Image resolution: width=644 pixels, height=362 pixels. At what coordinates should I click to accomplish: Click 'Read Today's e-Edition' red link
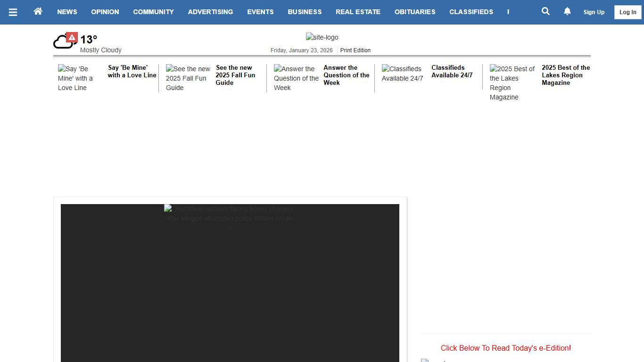(x=505, y=348)
